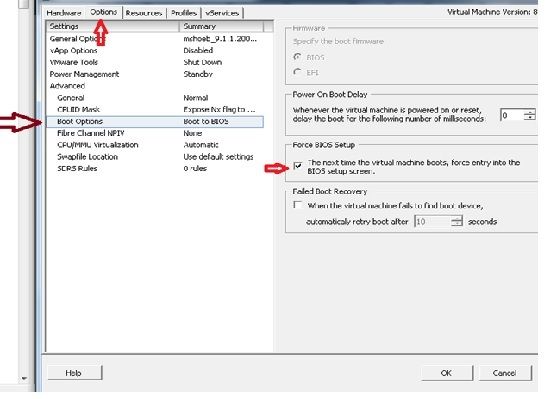
Task: Switch to the Hardware tab
Action: tap(64, 13)
